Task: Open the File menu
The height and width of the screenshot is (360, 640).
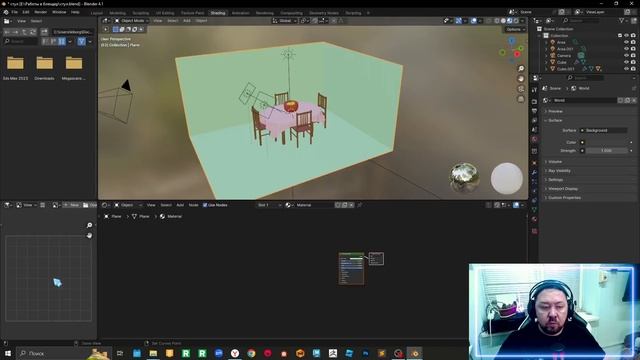Action: point(14,12)
